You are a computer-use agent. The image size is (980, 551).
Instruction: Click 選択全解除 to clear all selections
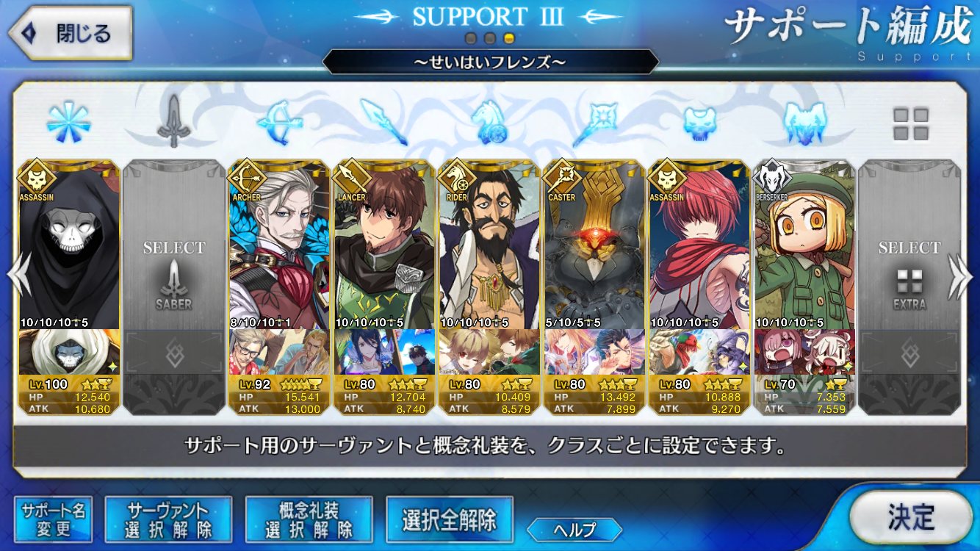(x=449, y=519)
